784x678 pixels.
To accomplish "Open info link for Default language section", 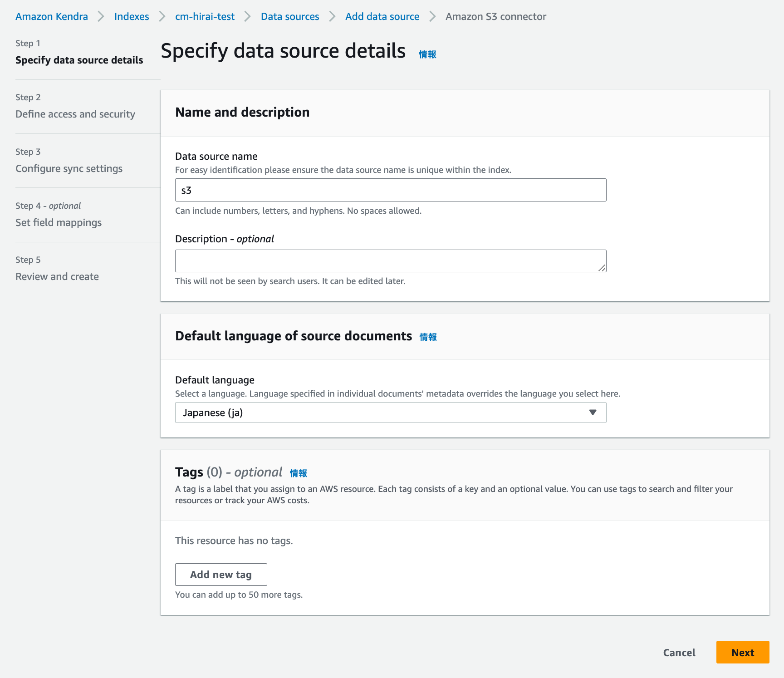I will (428, 337).
